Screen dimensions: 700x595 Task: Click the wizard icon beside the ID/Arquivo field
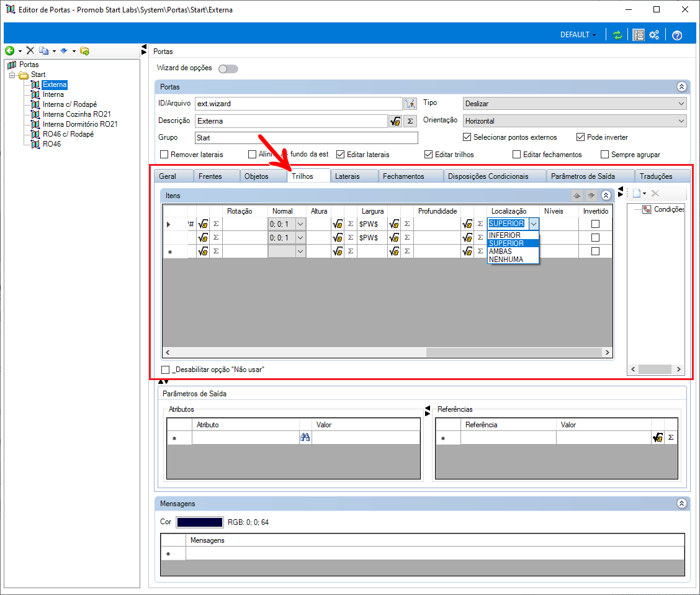pyautogui.click(x=410, y=104)
